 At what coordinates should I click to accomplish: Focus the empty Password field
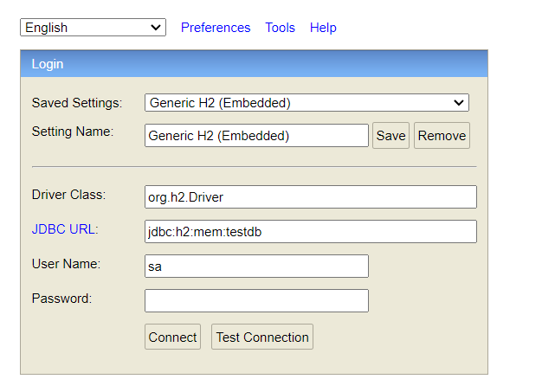point(256,301)
